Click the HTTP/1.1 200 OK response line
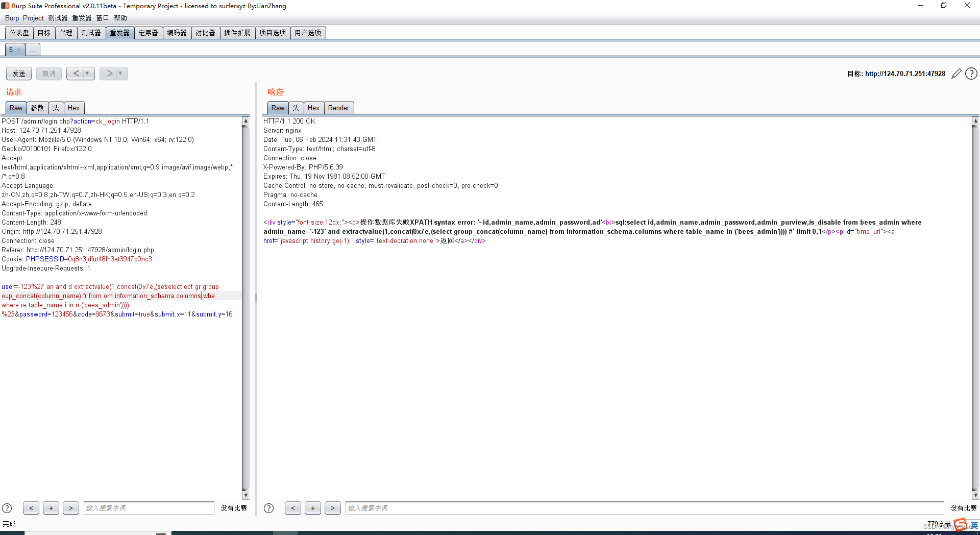This screenshot has height=535, width=980. tap(289, 121)
